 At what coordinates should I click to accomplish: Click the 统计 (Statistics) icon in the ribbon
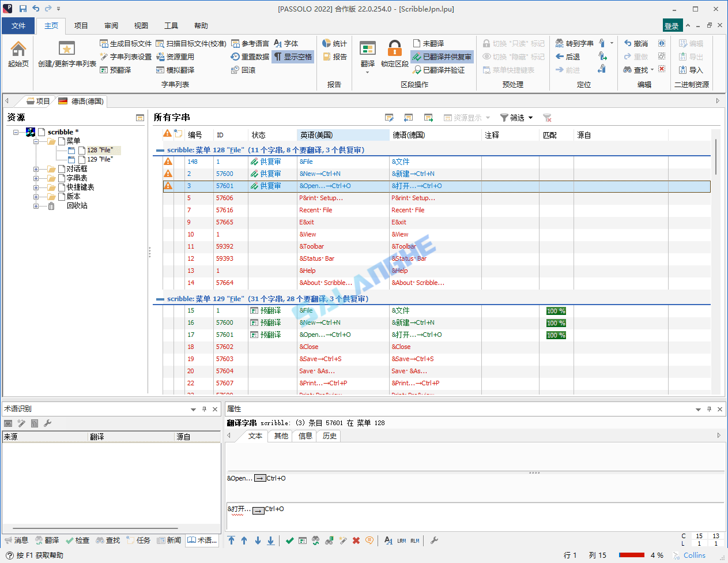[x=334, y=43]
